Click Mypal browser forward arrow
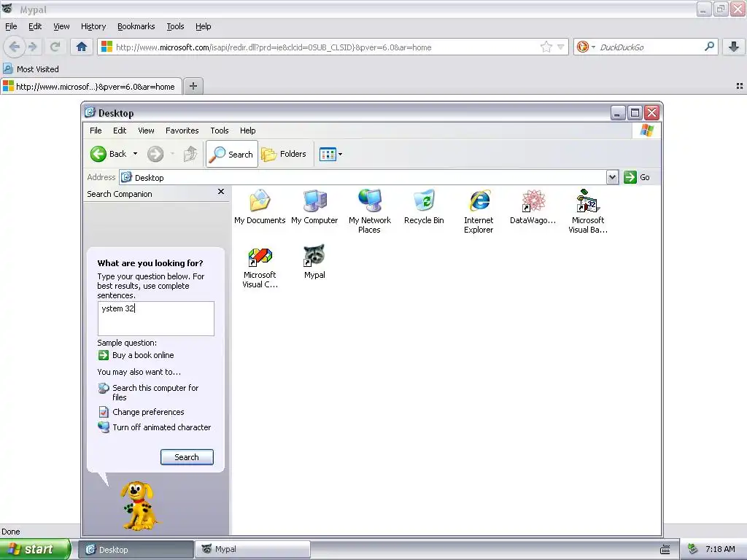The width and height of the screenshot is (747, 560). [x=33, y=47]
